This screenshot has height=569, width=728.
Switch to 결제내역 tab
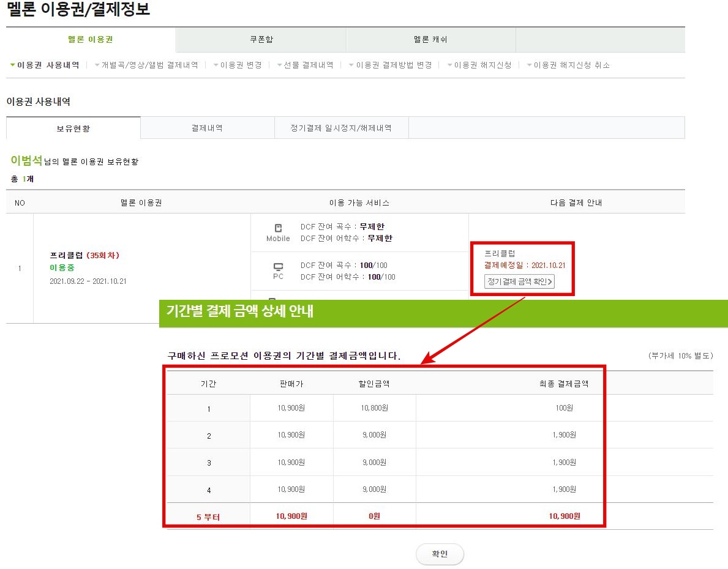pos(208,128)
